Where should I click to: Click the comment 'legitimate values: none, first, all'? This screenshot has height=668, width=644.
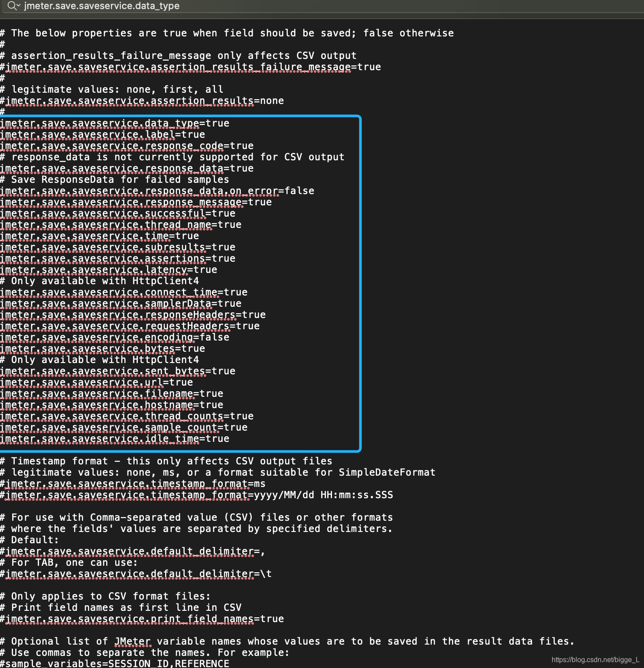point(112,90)
